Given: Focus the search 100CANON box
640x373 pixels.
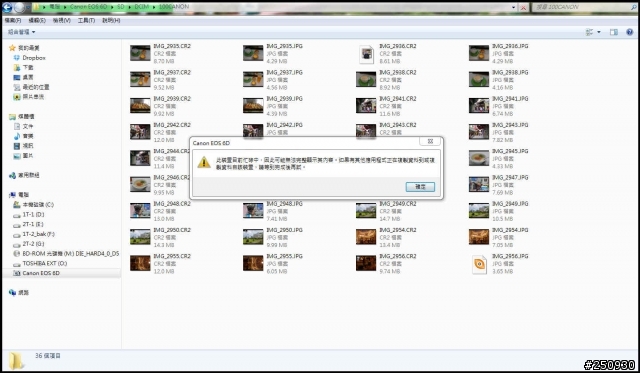Looking at the screenshot, I should tap(581, 7).
